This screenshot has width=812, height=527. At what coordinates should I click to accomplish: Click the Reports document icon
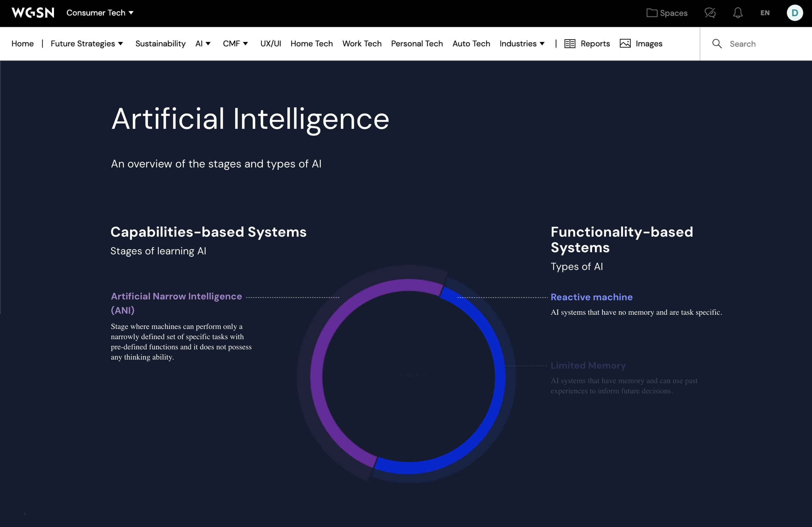tap(569, 43)
